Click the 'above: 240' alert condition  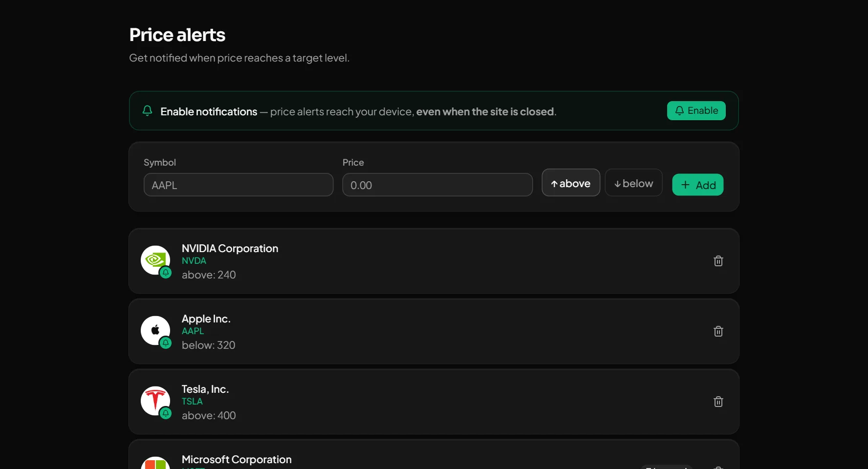[x=209, y=275]
